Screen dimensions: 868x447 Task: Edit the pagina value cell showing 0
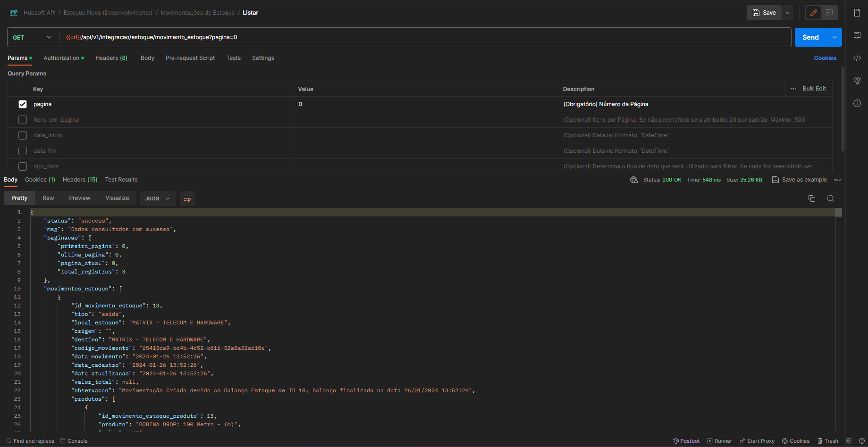(x=426, y=104)
